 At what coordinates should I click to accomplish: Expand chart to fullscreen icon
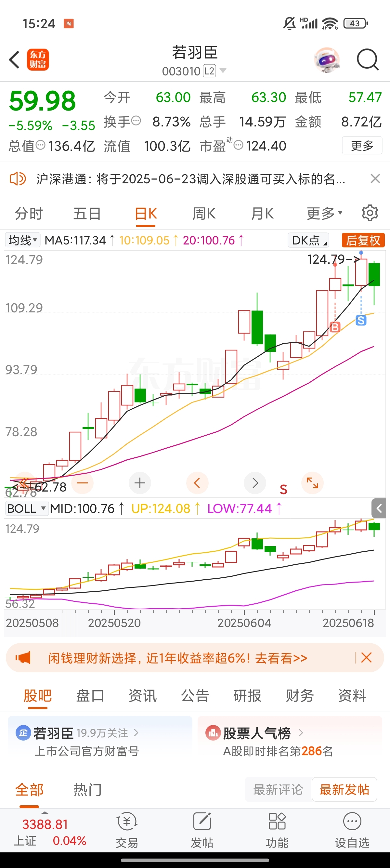[313, 483]
